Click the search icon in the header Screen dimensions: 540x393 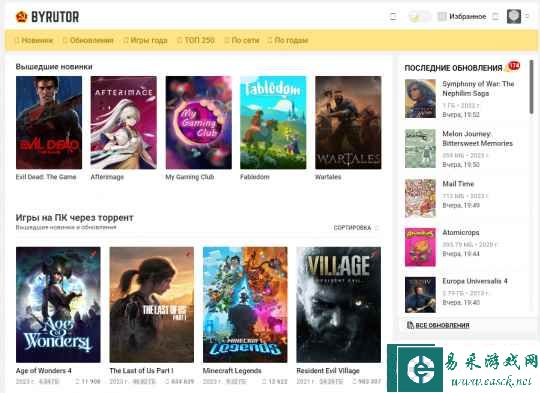[393, 16]
